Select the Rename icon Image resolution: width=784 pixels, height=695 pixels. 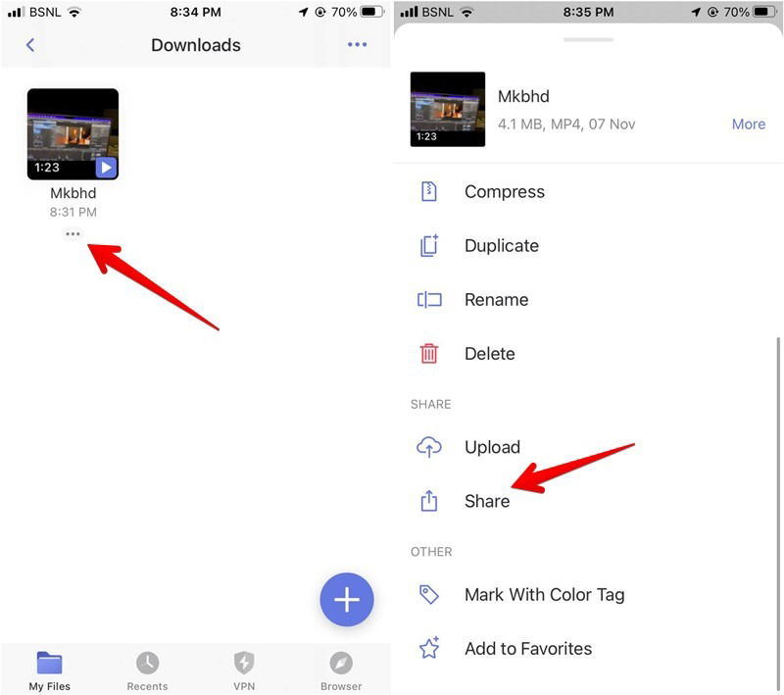point(429,300)
